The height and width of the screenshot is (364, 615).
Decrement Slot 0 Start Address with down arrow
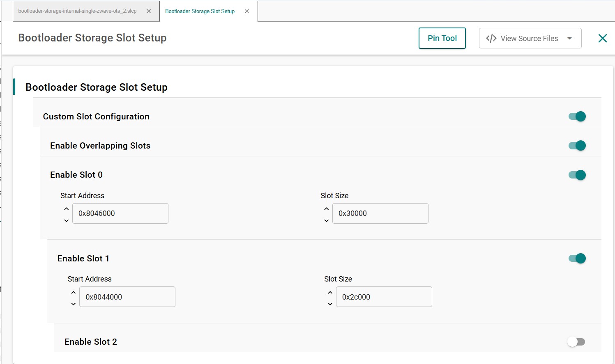66,221
